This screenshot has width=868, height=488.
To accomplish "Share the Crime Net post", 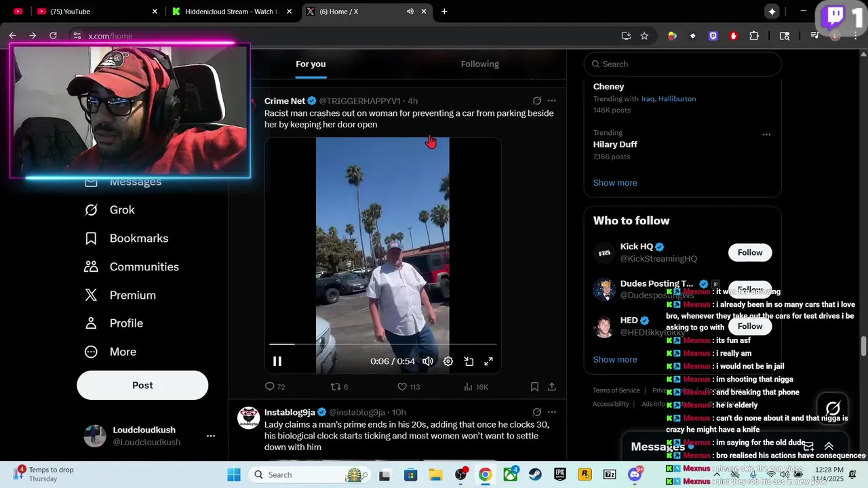I will tap(552, 387).
